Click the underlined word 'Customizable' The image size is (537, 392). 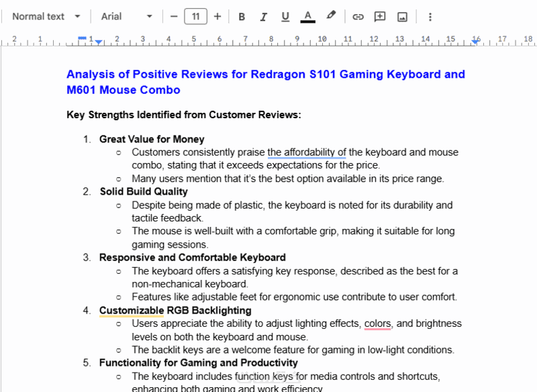(132, 311)
